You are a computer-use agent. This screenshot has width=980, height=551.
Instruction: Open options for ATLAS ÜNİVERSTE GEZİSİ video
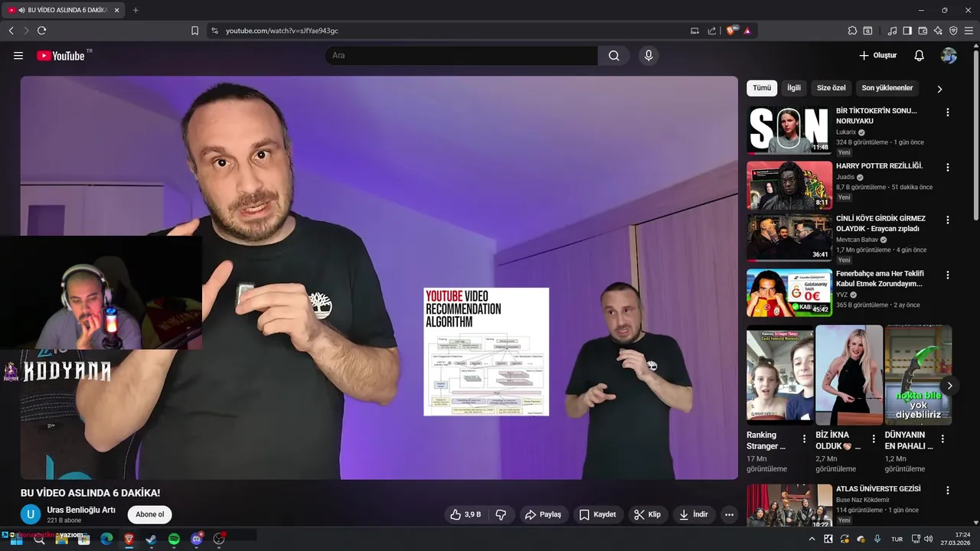pyautogui.click(x=948, y=491)
